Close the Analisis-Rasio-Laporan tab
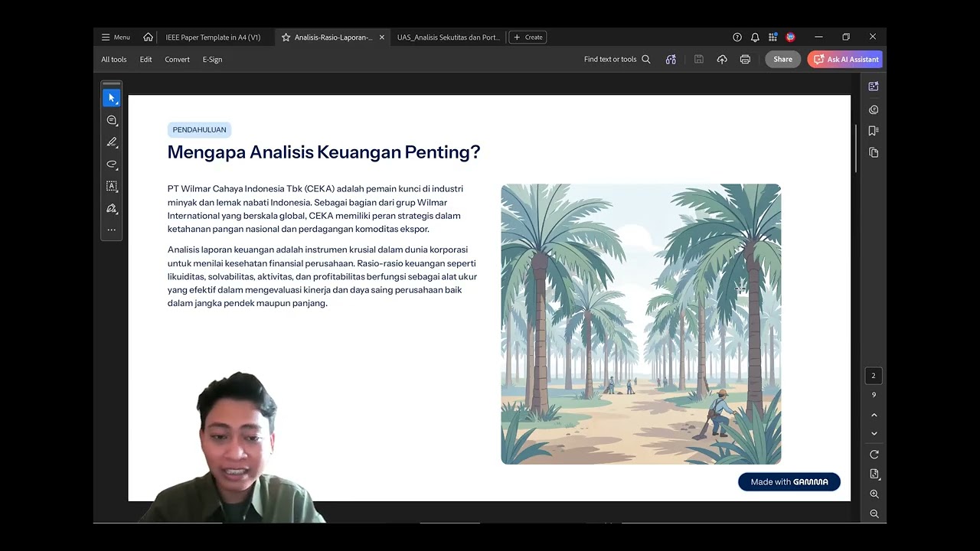980x551 pixels. pos(382,37)
